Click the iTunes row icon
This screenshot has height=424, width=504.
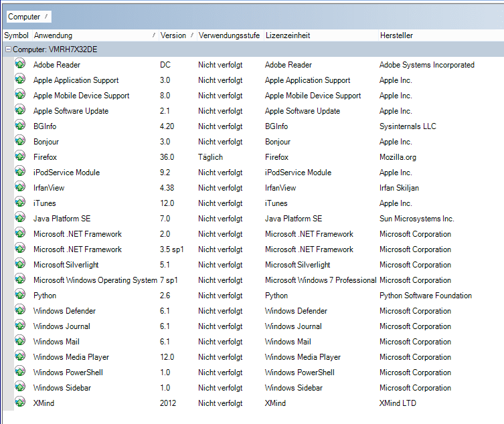pos(20,203)
